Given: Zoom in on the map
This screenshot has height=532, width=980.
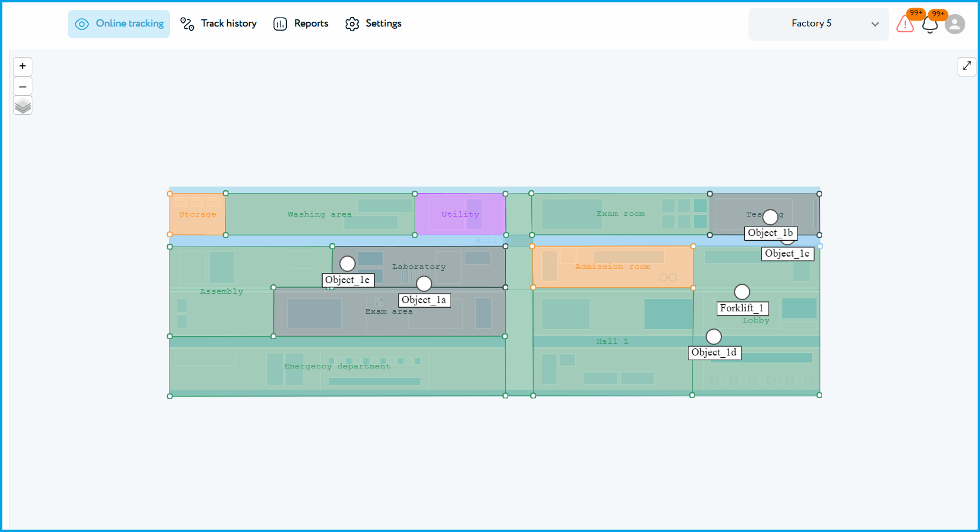Looking at the screenshot, I should pos(22,66).
